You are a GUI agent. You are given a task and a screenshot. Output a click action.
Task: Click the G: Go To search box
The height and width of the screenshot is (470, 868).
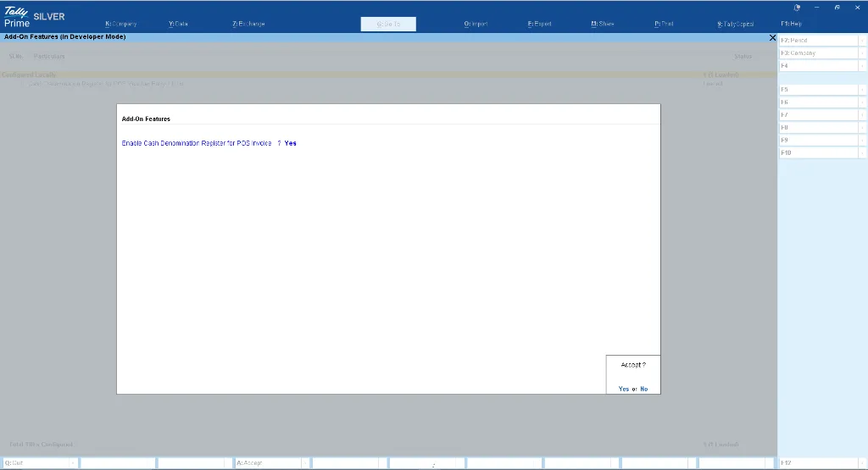coord(388,24)
